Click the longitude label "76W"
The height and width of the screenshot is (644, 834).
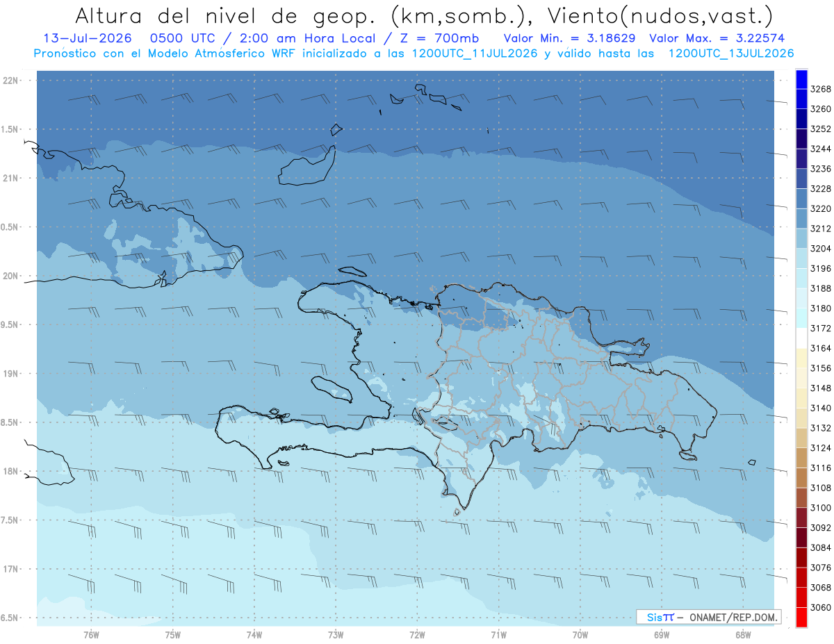click(91, 635)
